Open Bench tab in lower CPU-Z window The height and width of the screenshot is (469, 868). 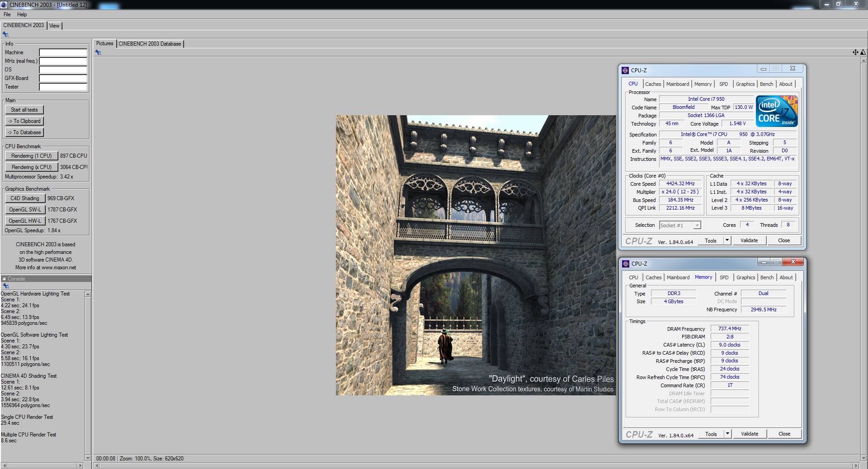click(x=767, y=277)
